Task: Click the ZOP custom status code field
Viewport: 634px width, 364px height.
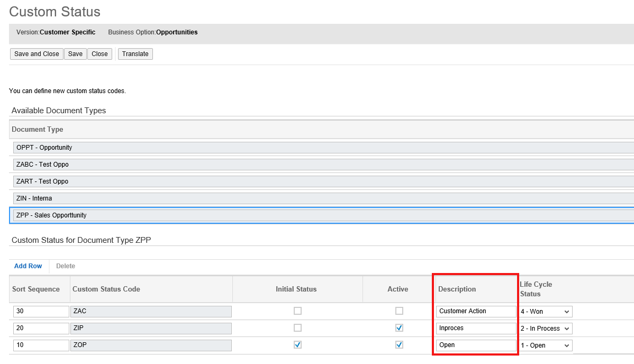Action: click(x=151, y=345)
